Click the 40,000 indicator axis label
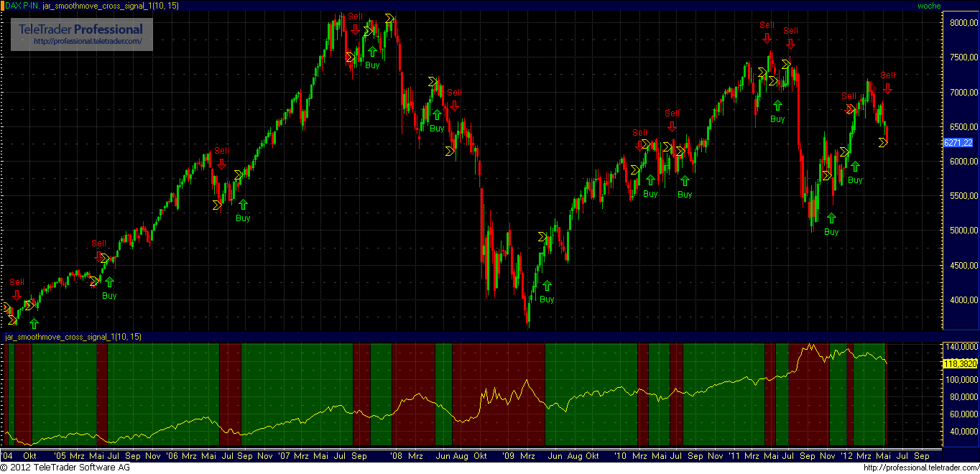This screenshot has height=474, width=980. click(963, 432)
